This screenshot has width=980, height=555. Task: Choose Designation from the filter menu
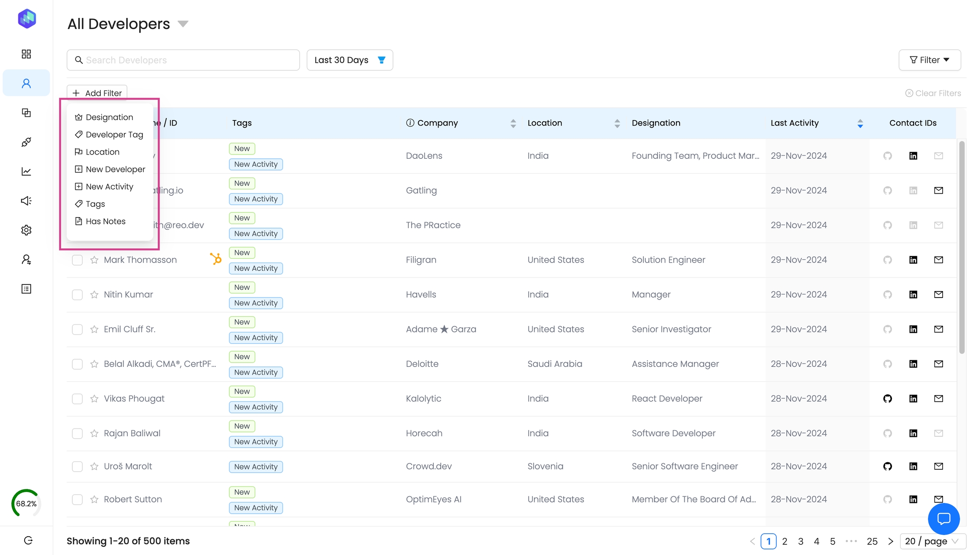(x=109, y=117)
